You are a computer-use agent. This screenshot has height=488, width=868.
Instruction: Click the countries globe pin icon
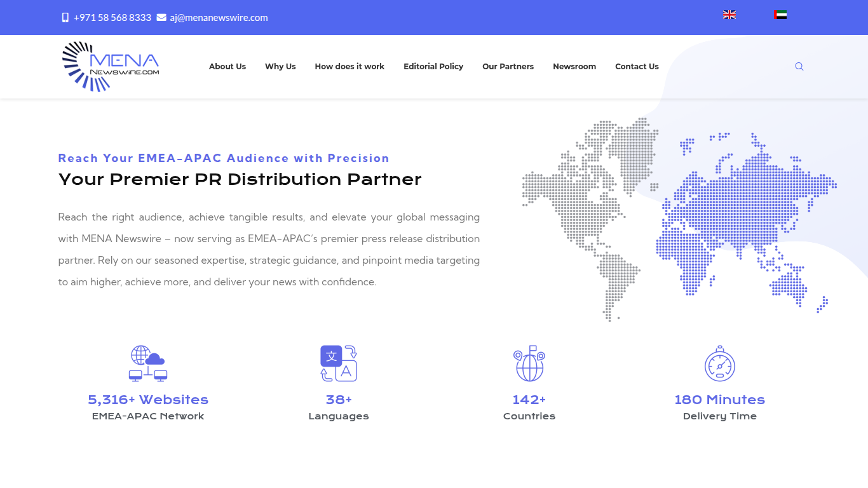pos(529,363)
